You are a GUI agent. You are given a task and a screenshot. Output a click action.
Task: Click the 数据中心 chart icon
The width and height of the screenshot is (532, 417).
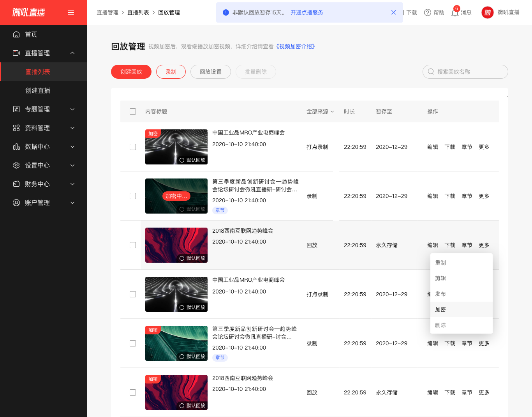click(16, 147)
